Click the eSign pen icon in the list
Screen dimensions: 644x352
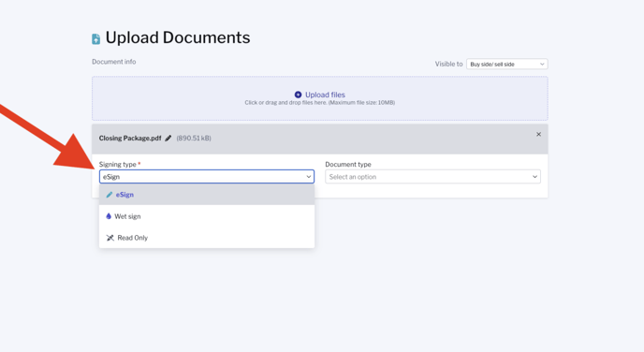[x=110, y=195]
